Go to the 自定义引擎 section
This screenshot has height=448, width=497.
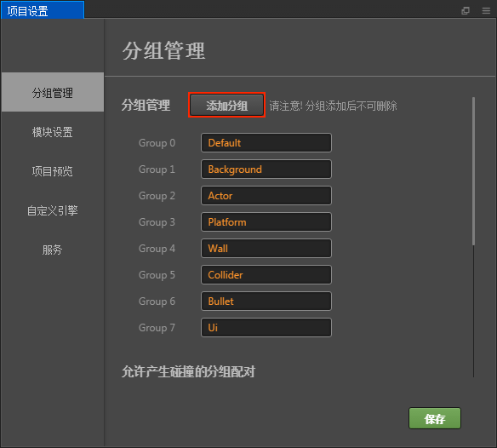pos(53,210)
